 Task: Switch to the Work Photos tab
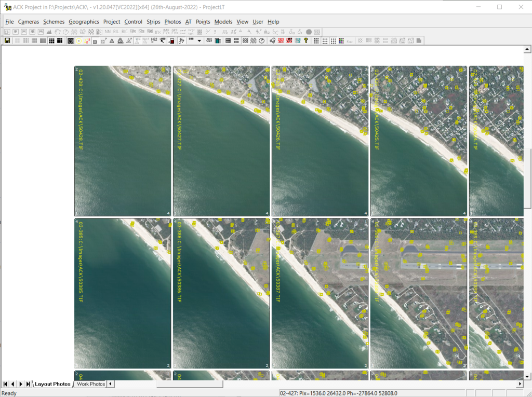click(x=91, y=384)
